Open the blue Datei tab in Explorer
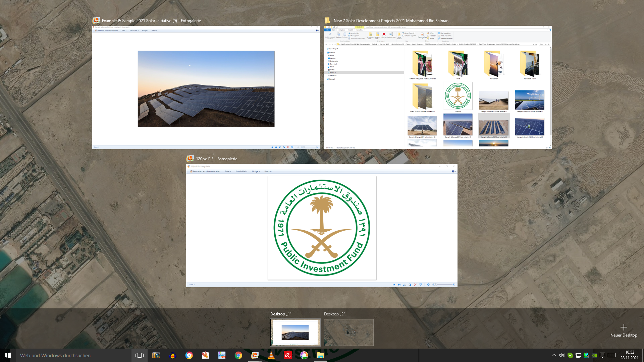Viewport: 644px width, 362px height. pos(327,30)
